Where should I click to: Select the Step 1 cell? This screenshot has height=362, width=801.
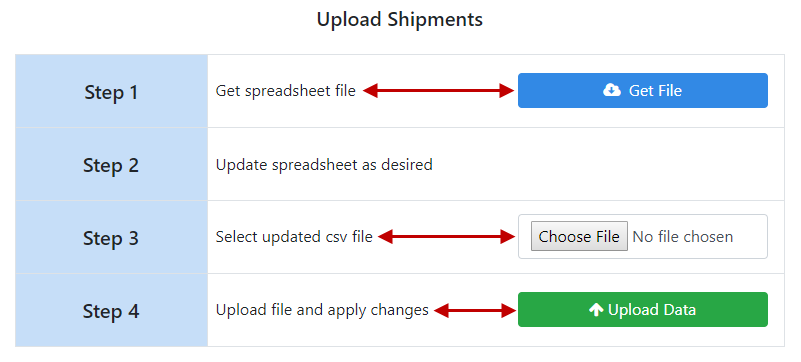click(x=111, y=91)
